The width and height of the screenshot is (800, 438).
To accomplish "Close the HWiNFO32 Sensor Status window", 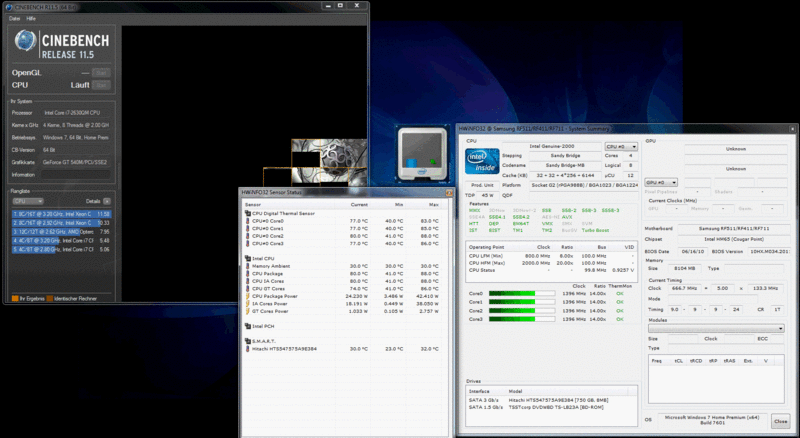I will 448,192.
